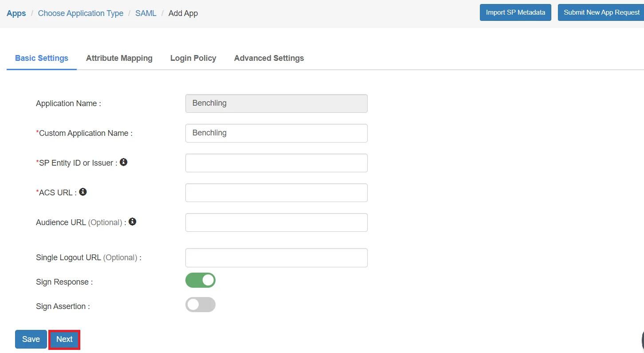Click into the ACS URL field
Screen dimensions: 644x353
276,193
